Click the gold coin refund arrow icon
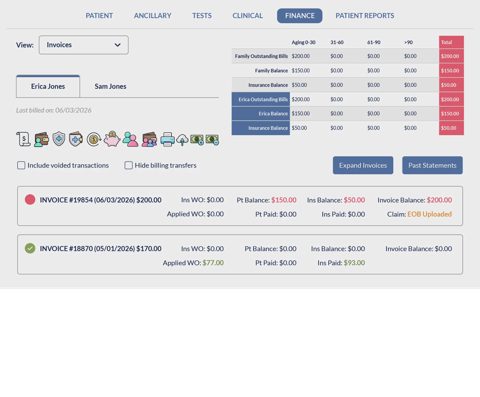This screenshot has width=480, height=397. pos(94,139)
